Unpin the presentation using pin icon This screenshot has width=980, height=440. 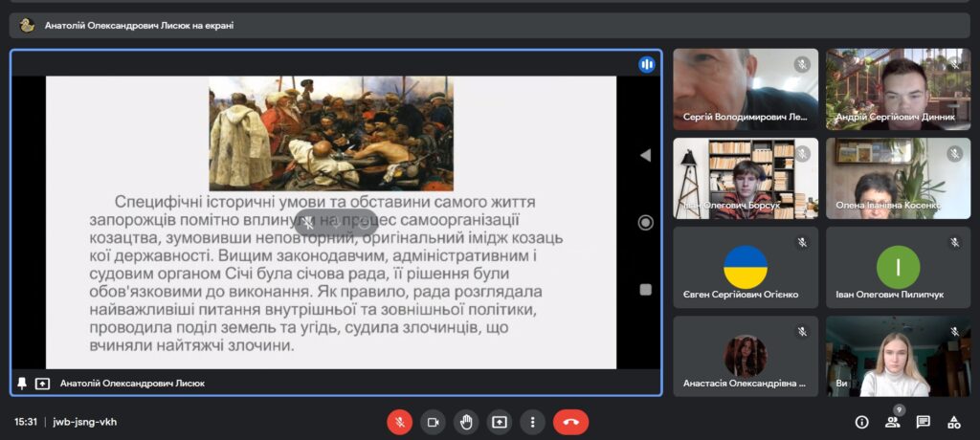22,384
